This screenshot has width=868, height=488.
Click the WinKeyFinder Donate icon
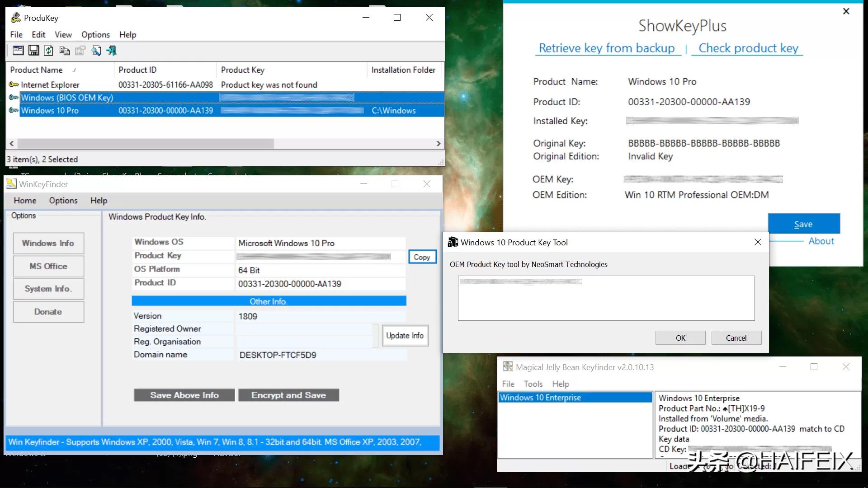coord(48,312)
